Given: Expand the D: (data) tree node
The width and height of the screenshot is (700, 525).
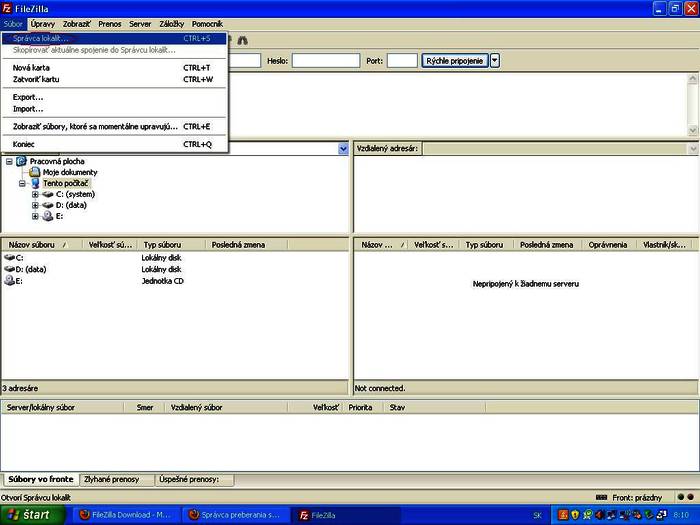Looking at the screenshot, I should (x=35, y=205).
